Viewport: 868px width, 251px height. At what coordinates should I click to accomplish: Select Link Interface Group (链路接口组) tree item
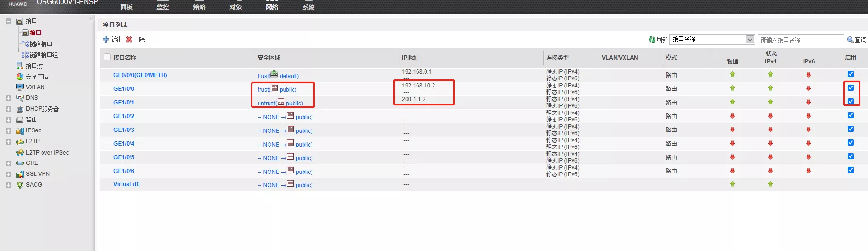pyautogui.click(x=43, y=55)
